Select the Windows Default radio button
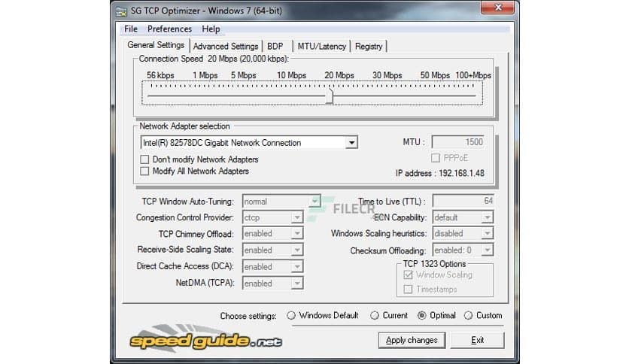629x364 pixels. point(291,316)
